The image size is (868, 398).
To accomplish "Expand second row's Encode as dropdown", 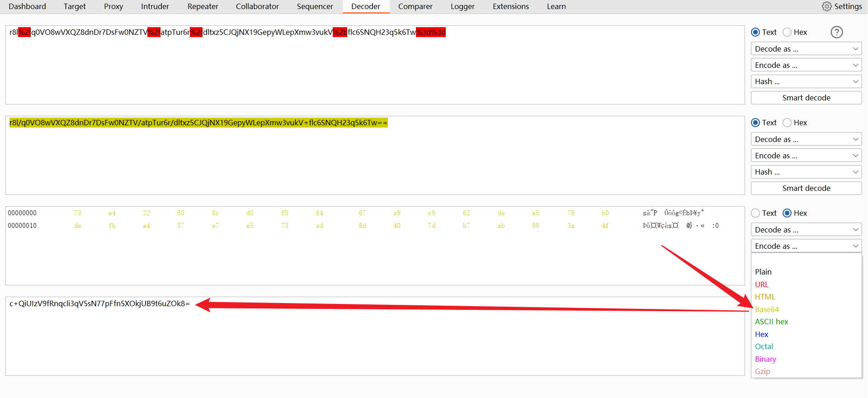I will pos(806,156).
